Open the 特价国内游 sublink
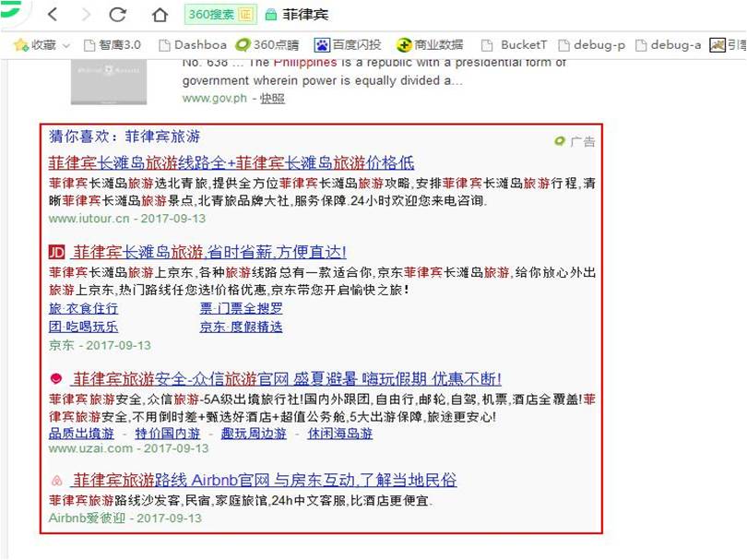 (x=168, y=434)
